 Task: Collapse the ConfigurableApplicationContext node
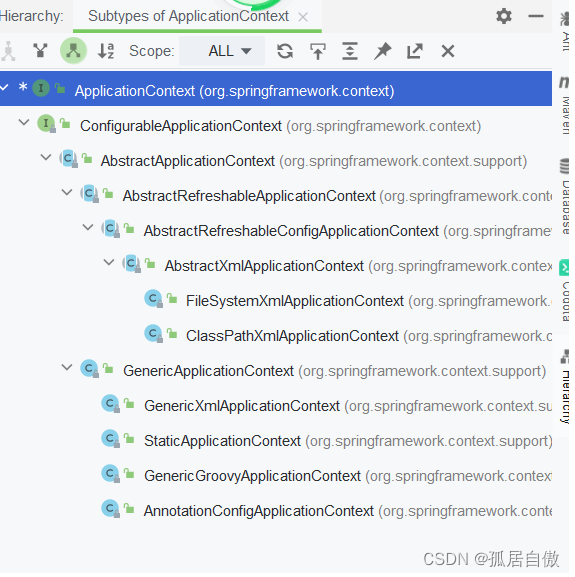[x=24, y=122]
